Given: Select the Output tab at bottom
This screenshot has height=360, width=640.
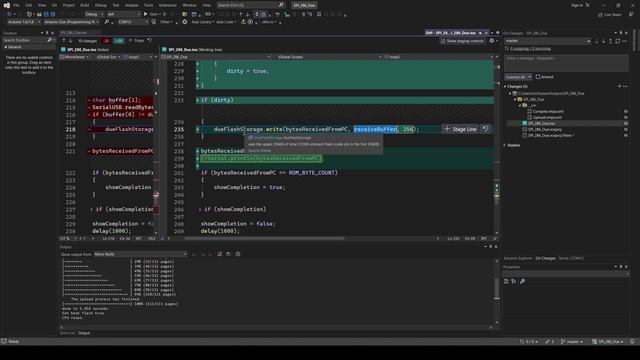Looking at the screenshot, I should tap(84, 333).
